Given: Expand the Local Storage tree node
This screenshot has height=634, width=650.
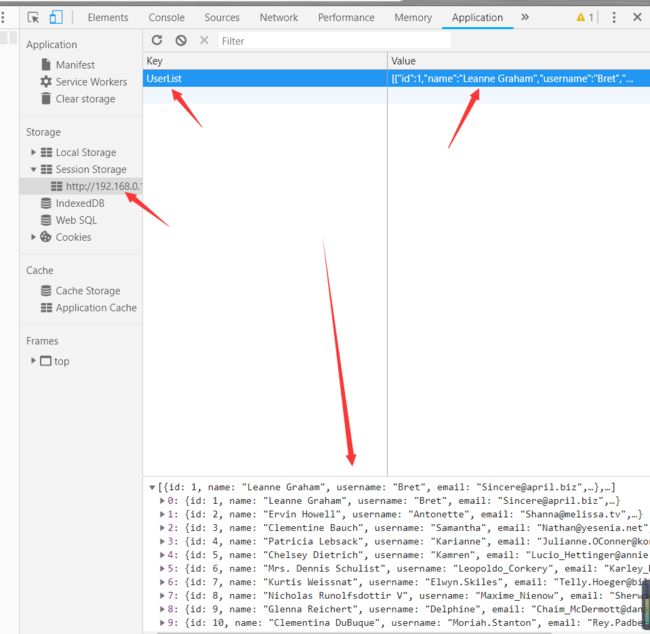Looking at the screenshot, I should (34, 152).
